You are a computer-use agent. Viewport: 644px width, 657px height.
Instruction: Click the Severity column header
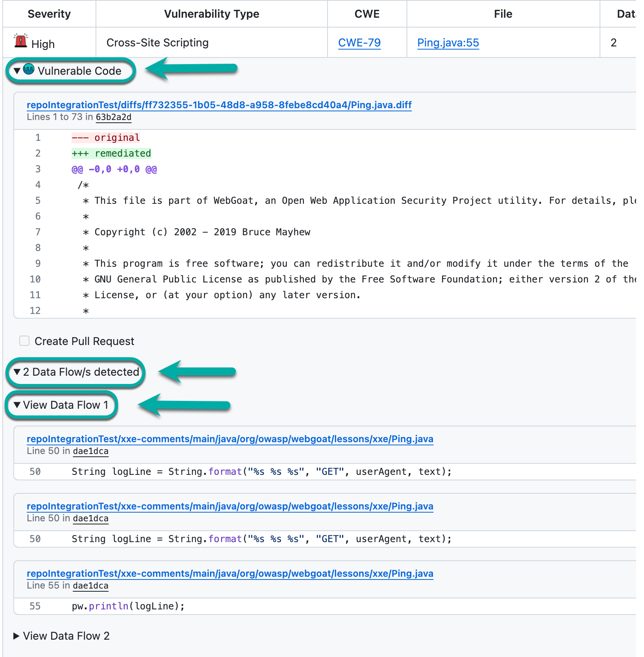49,14
